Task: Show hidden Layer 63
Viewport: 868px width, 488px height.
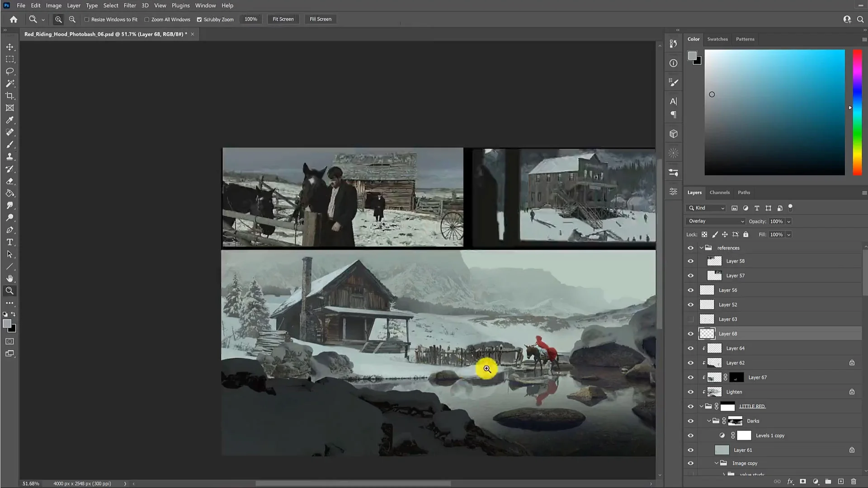Action: [690, 319]
